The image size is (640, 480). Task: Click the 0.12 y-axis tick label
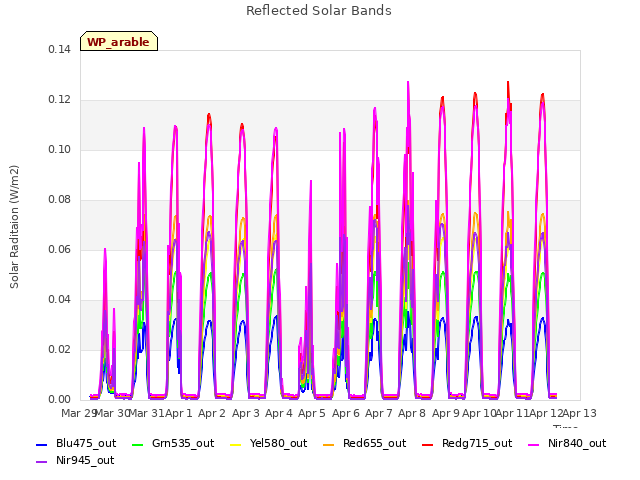(59, 100)
